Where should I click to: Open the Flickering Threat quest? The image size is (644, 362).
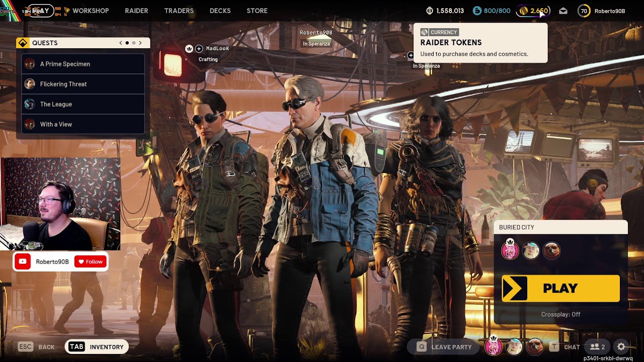(x=84, y=84)
